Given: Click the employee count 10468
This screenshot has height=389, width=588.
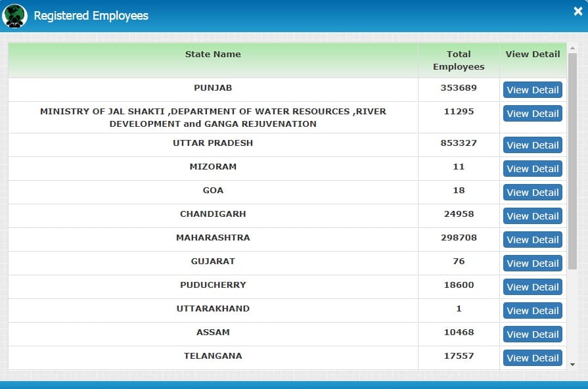Looking at the screenshot, I should [x=459, y=332].
